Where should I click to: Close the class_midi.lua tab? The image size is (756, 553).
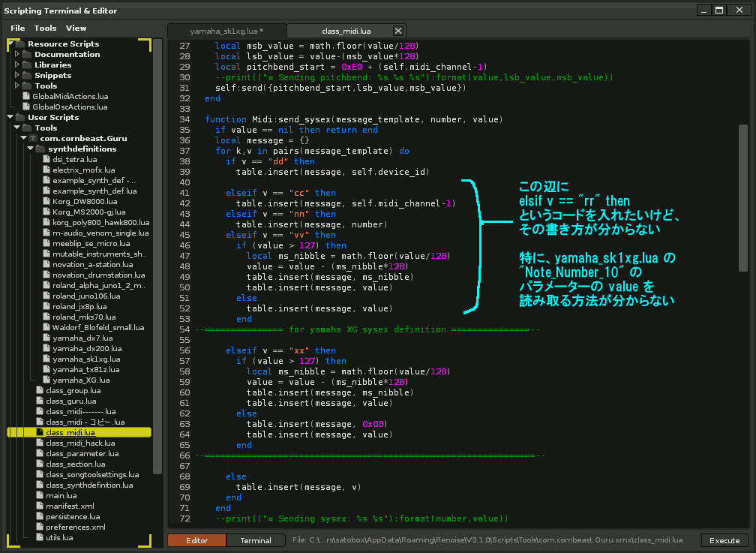click(x=398, y=31)
